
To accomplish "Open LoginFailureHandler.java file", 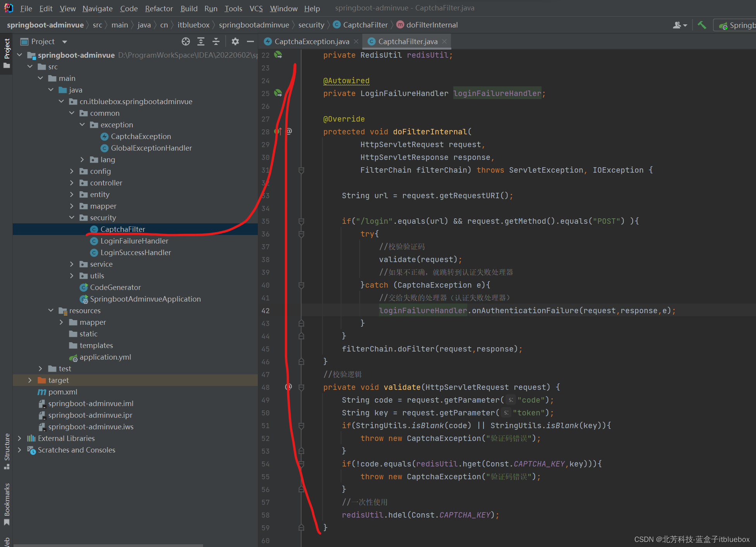I will click(134, 241).
